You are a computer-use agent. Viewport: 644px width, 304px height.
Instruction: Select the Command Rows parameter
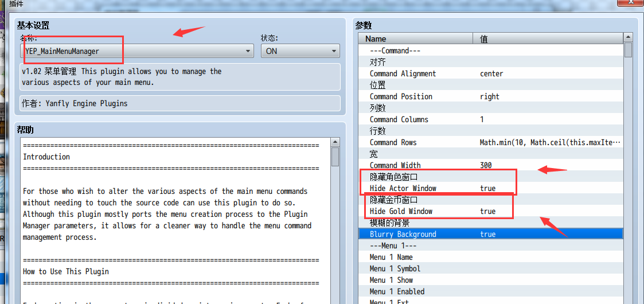[393, 143]
